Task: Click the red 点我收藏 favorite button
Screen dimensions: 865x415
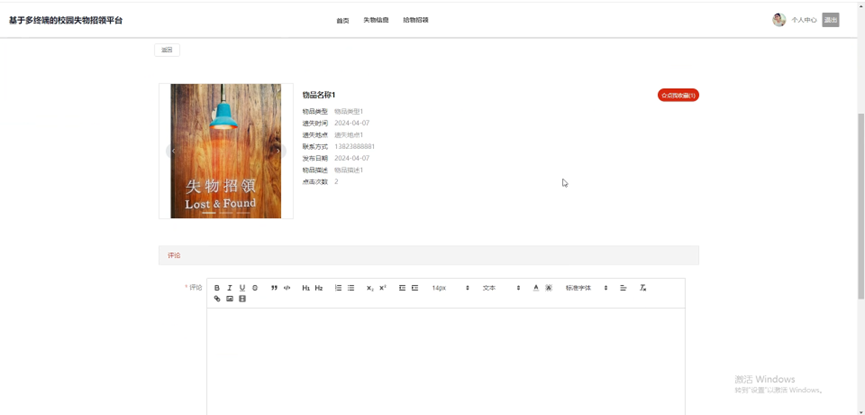Action: (x=678, y=95)
